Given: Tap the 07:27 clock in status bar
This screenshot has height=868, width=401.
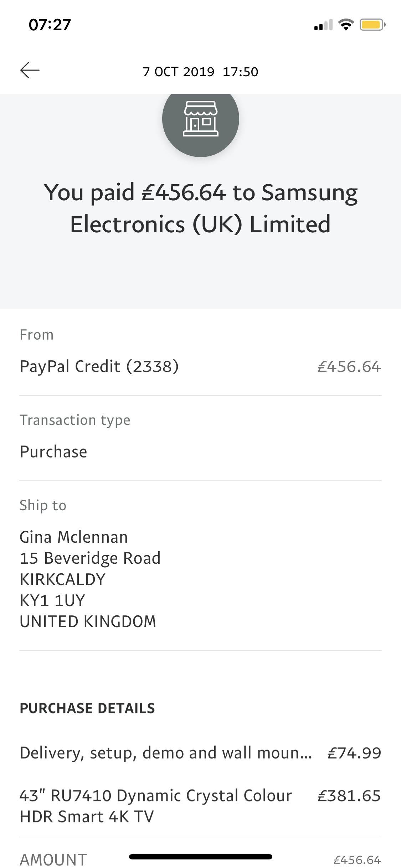Looking at the screenshot, I should (x=50, y=25).
